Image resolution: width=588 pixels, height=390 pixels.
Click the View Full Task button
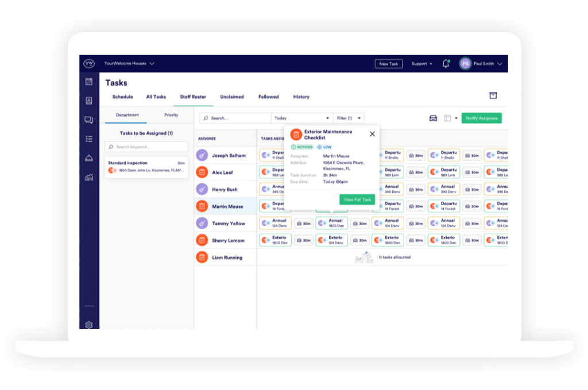357,200
